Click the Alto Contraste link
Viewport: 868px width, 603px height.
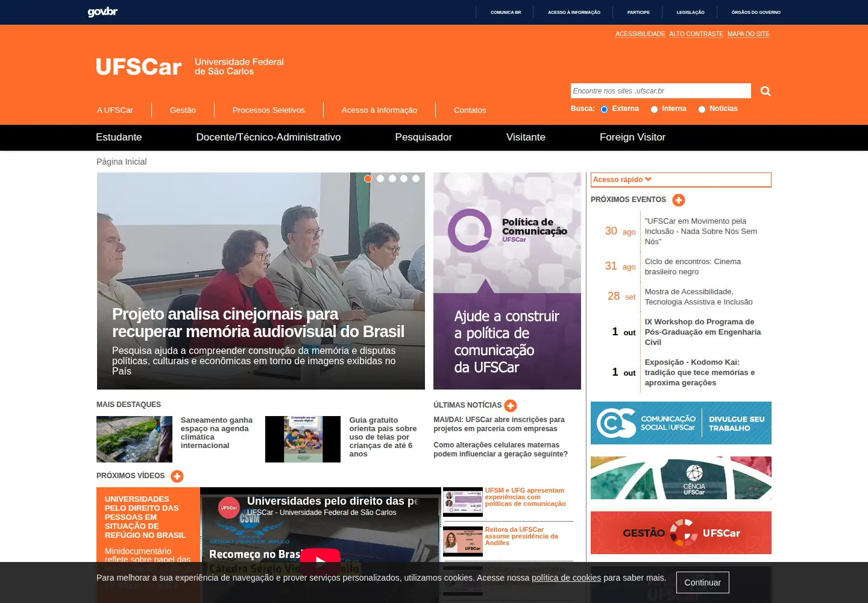coord(696,34)
